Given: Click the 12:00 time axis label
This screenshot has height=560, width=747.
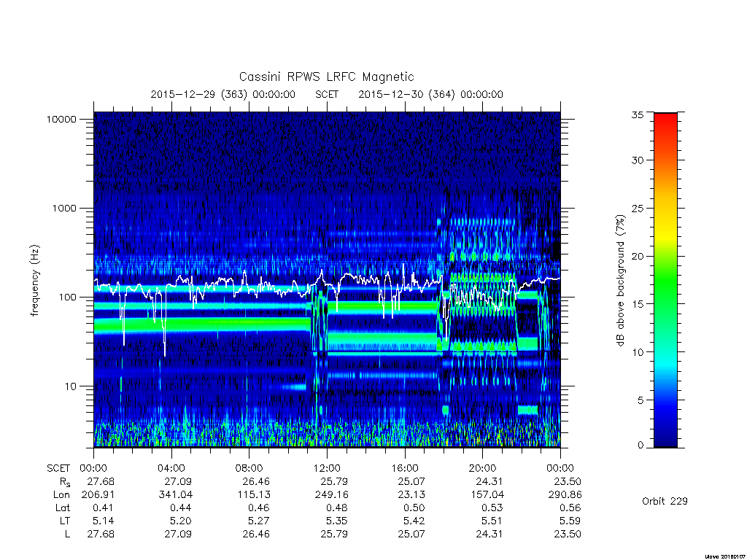Looking at the screenshot, I should [x=327, y=468].
